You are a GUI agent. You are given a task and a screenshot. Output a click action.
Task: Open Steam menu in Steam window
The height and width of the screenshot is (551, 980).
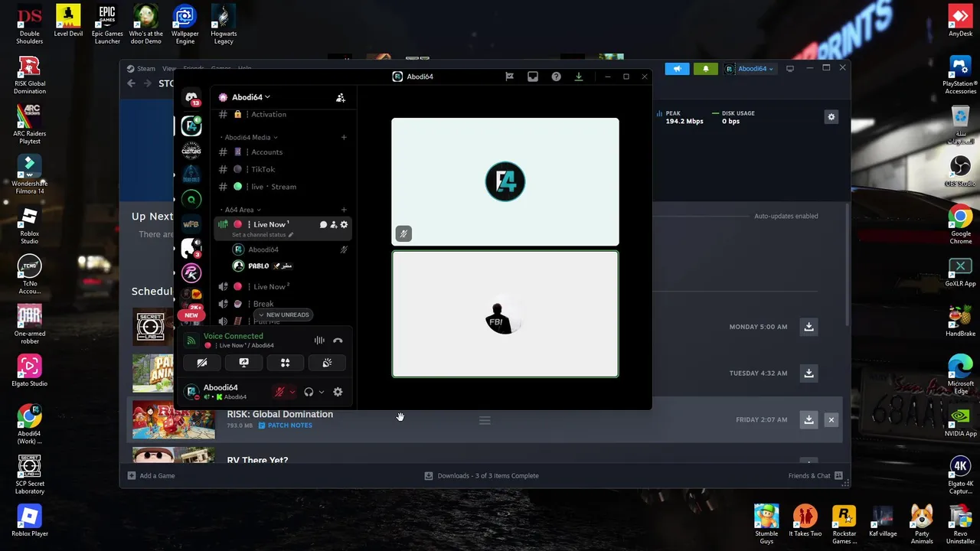(141, 69)
